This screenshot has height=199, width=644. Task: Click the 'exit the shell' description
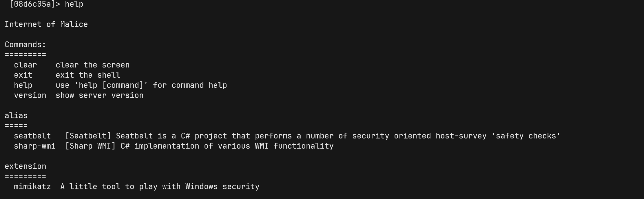pyautogui.click(x=88, y=75)
